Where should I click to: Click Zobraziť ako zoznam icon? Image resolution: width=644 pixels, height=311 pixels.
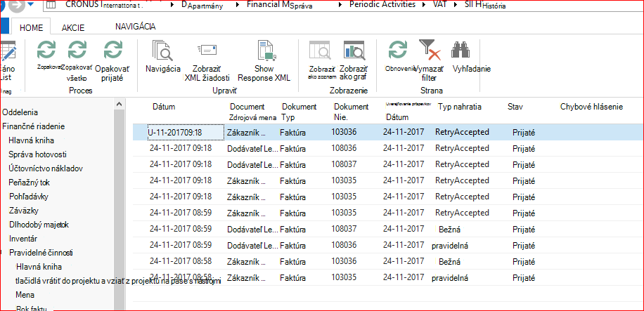[x=320, y=50]
